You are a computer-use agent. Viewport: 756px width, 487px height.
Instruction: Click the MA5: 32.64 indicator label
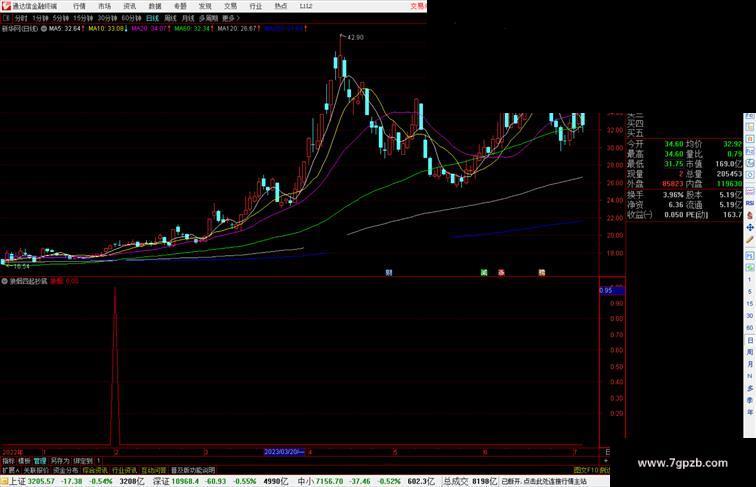pyautogui.click(x=65, y=29)
